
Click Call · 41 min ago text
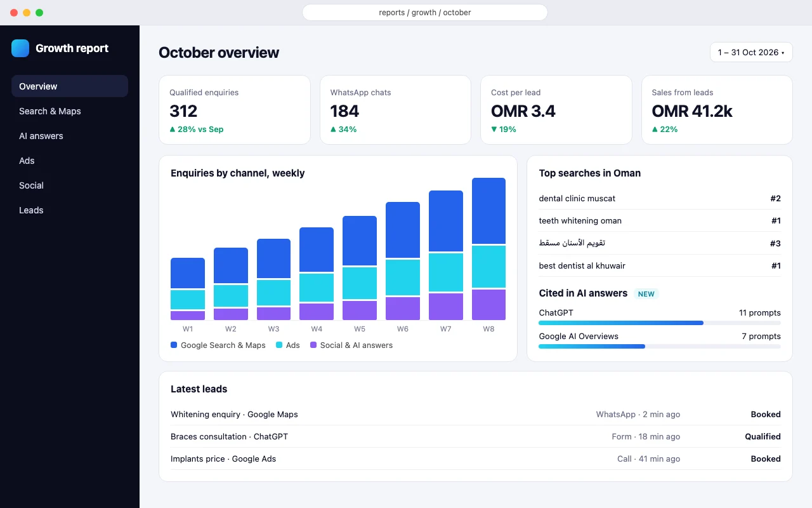648,458
